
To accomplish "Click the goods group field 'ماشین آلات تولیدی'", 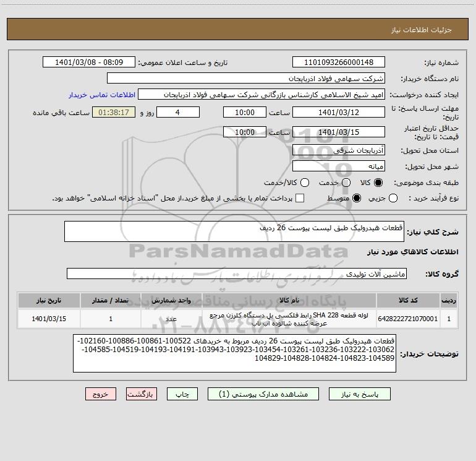I will tap(237, 274).
